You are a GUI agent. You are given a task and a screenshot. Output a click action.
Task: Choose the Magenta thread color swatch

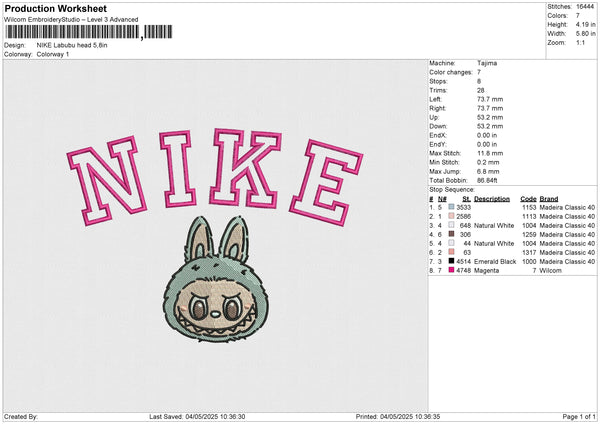coord(451,270)
